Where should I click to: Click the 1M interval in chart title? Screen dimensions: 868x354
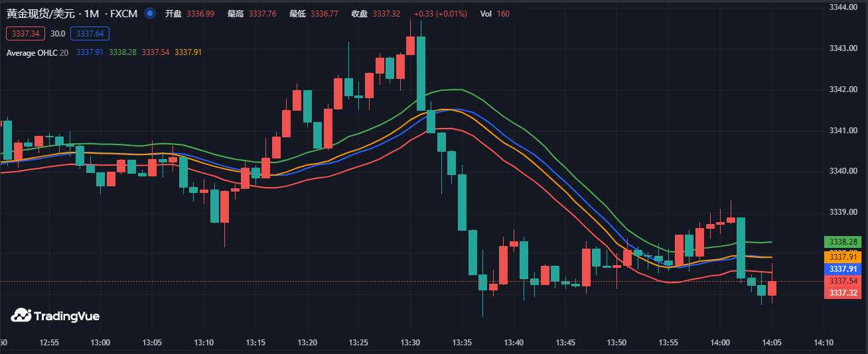point(91,13)
